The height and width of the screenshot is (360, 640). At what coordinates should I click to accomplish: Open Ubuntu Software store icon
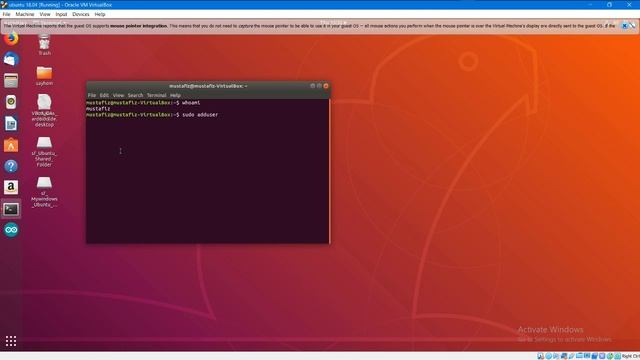(x=11, y=145)
